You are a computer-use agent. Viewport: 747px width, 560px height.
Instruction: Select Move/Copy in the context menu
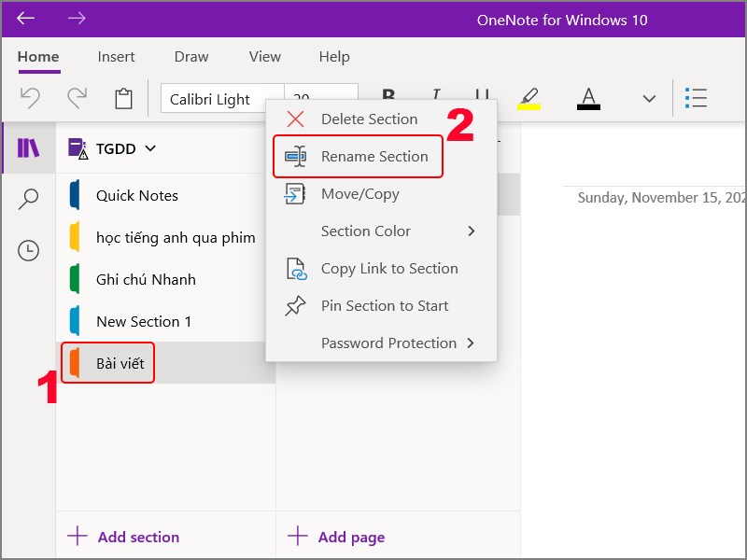[x=381, y=194]
